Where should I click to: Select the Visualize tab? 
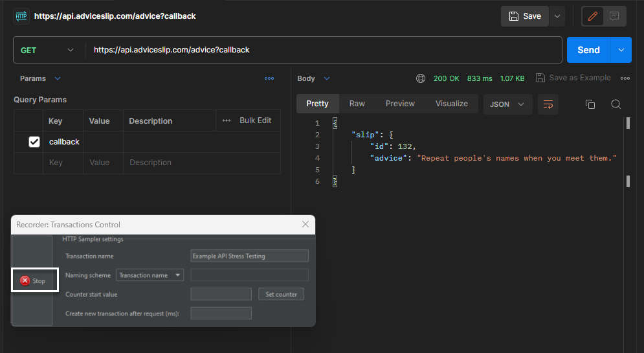(x=451, y=104)
